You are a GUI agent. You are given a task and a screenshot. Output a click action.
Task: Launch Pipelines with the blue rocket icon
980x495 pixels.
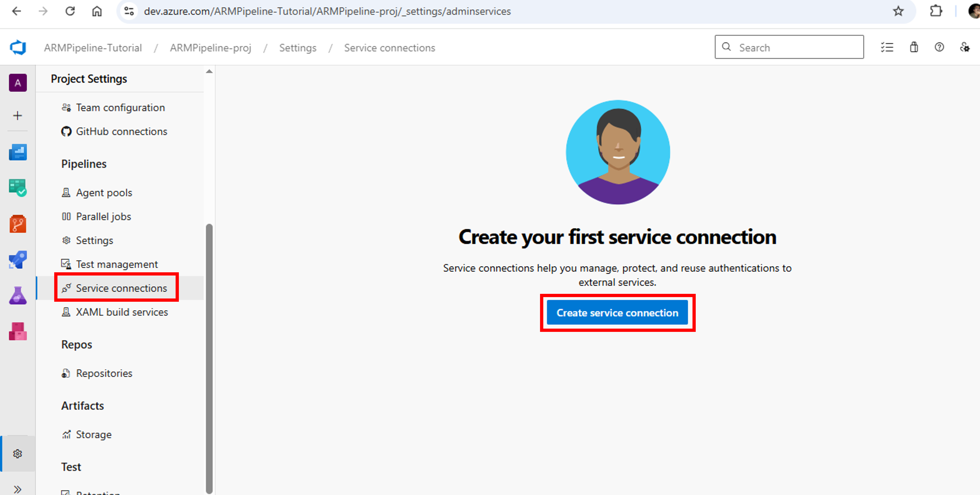(x=18, y=260)
